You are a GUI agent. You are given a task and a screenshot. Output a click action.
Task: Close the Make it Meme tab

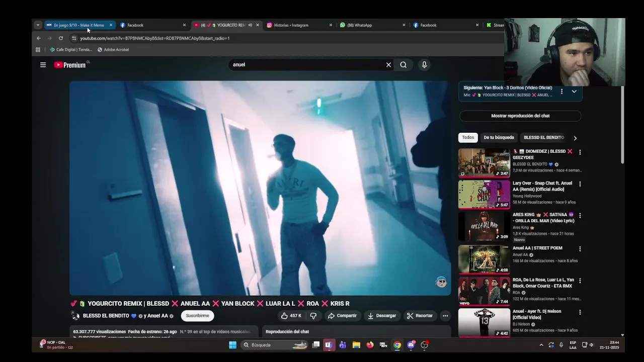111,25
